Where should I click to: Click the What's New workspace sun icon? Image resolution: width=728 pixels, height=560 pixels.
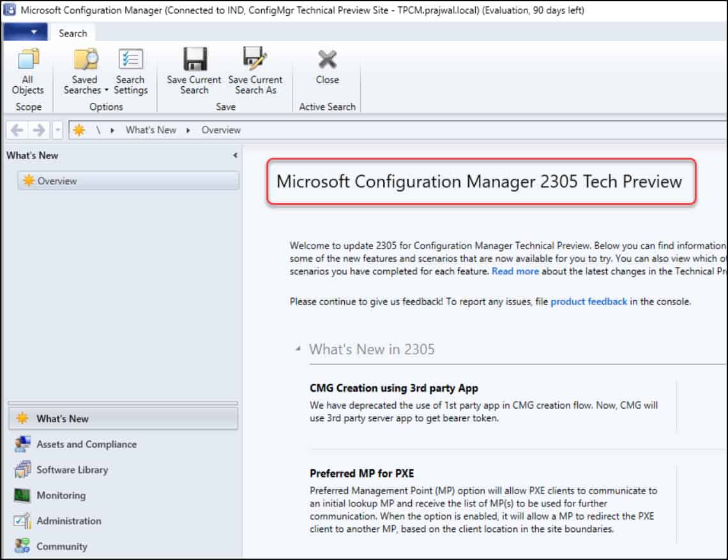[x=22, y=418]
